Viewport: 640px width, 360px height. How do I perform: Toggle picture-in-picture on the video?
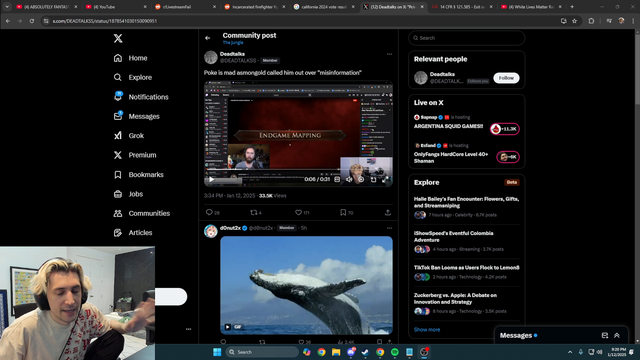click(373, 179)
